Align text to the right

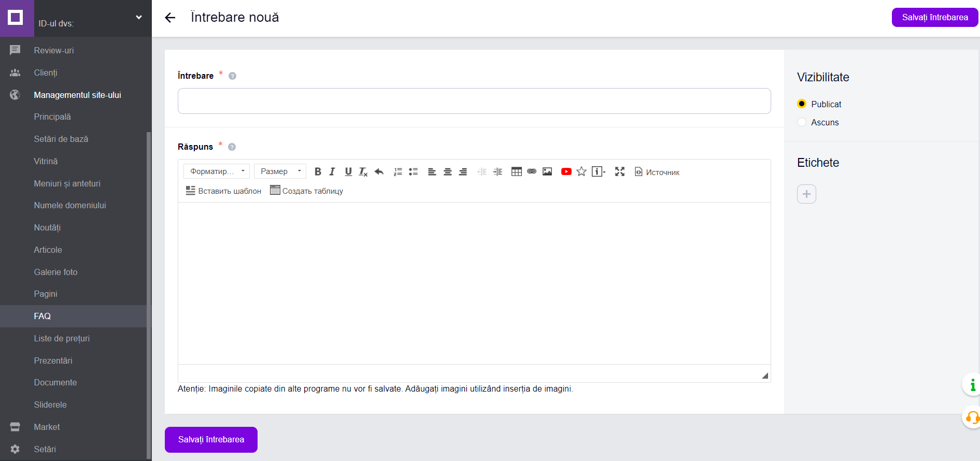click(463, 171)
